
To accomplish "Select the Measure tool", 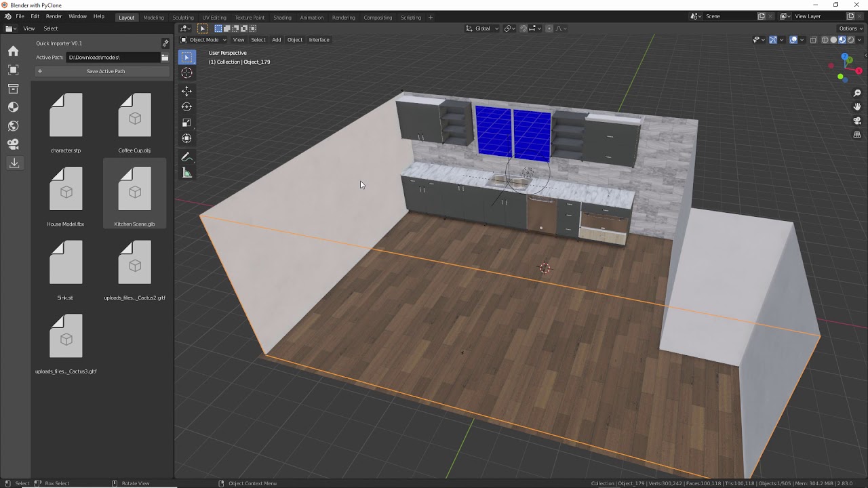I will [186, 173].
